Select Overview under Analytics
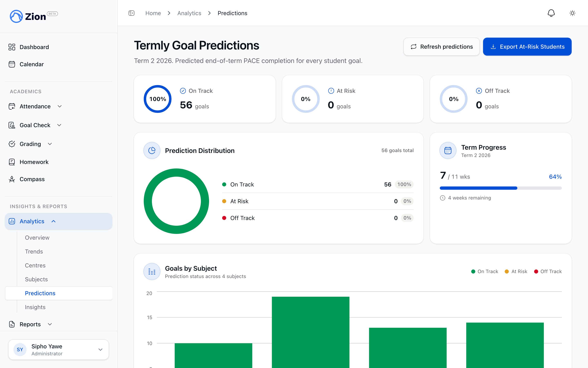The height and width of the screenshot is (368, 588). click(37, 238)
